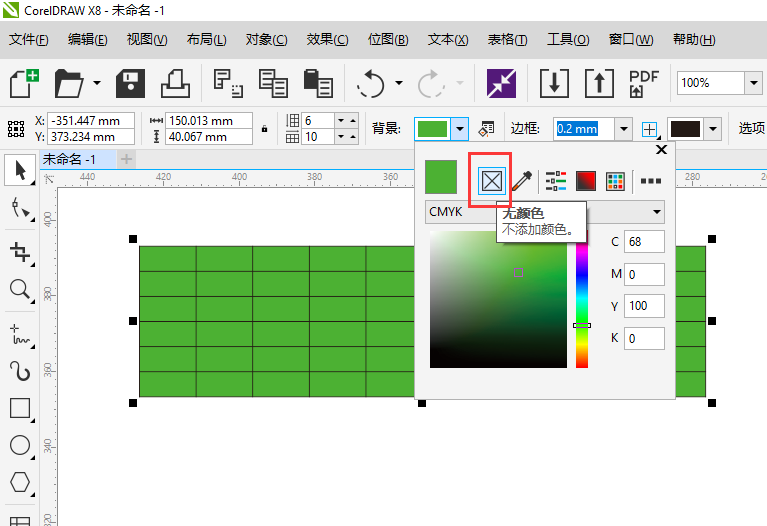Screen dimensions: 767x526
Task: Select the Crop tool
Action: pos(20,252)
